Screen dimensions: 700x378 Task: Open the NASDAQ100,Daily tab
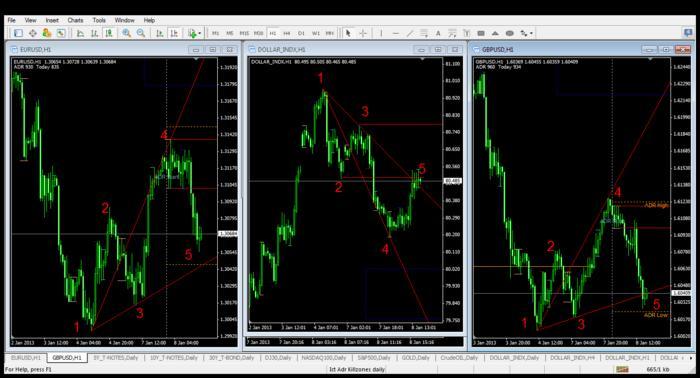click(324, 358)
